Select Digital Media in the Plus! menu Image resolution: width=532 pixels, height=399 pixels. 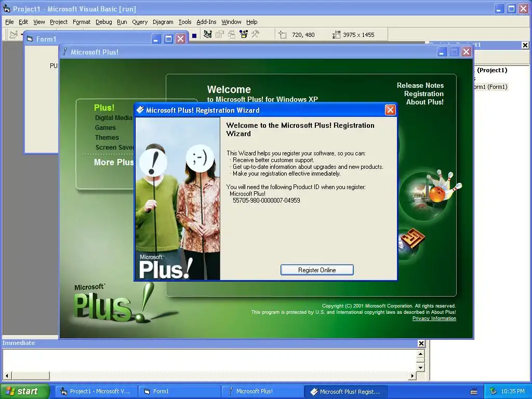(114, 118)
